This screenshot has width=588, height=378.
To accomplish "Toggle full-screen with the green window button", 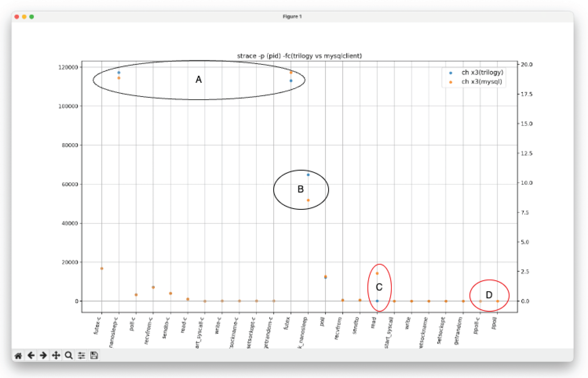I will 31,16.
